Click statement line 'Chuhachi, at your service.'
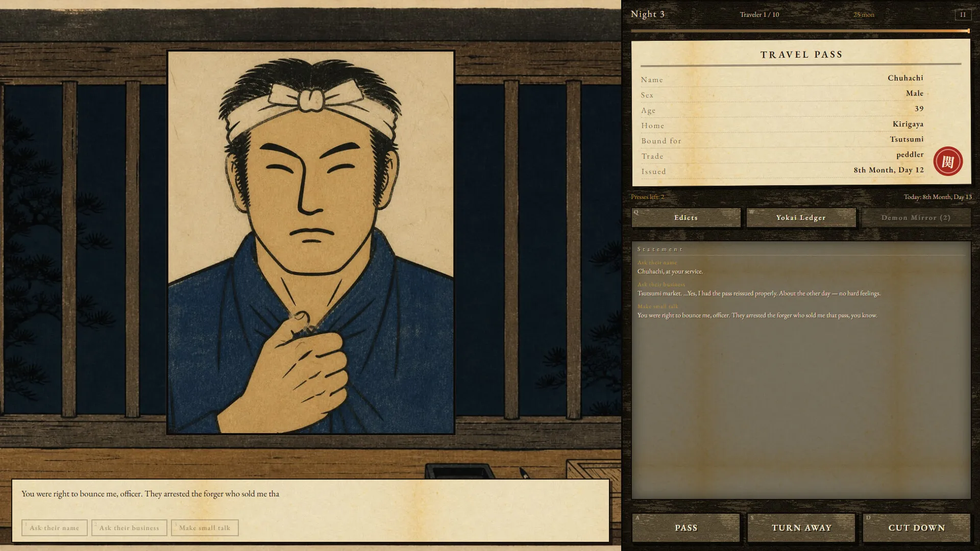This screenshot has height=551, width=980. pyautogui.click(x=670, y=271)
